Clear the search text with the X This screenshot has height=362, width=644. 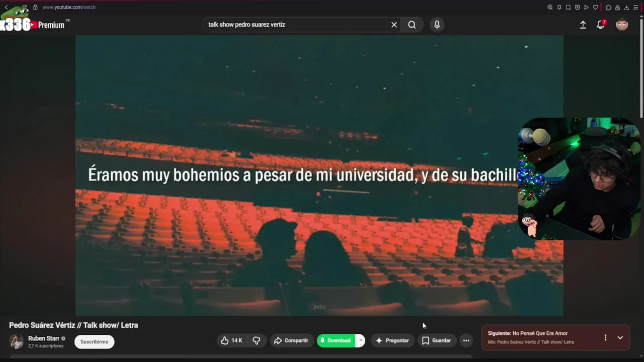(x=394, y=25)
